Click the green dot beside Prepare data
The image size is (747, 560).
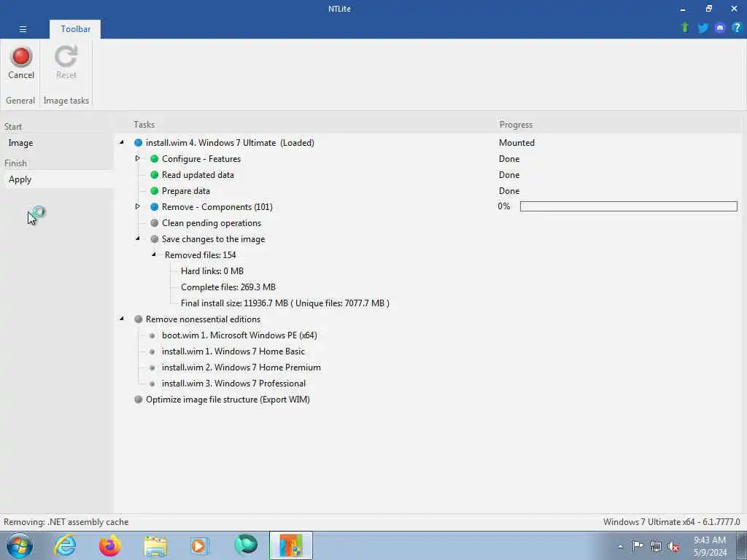pos(155,191)
